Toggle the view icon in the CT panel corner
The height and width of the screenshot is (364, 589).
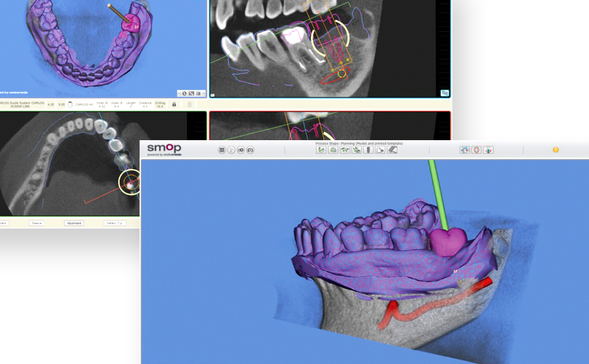444,92
